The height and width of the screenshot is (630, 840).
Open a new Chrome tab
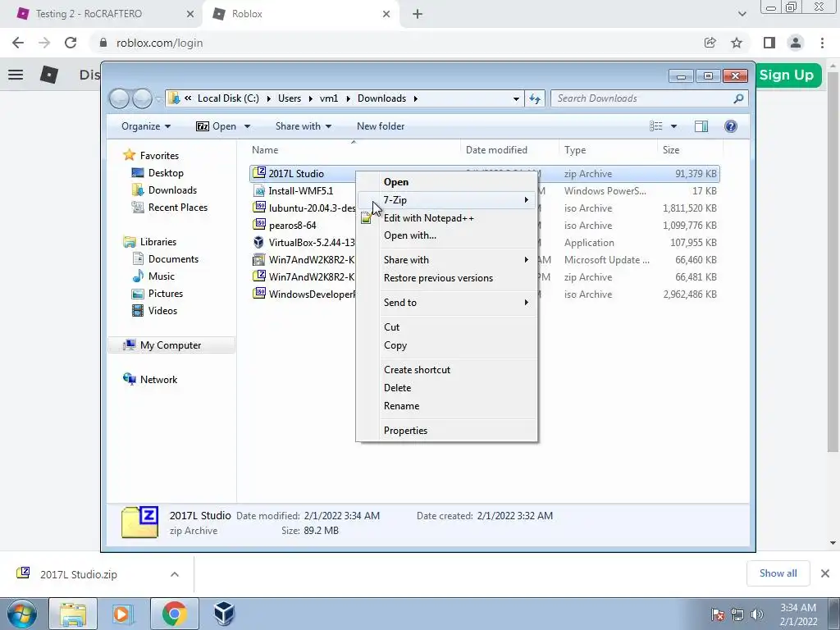tap(418, 14)
